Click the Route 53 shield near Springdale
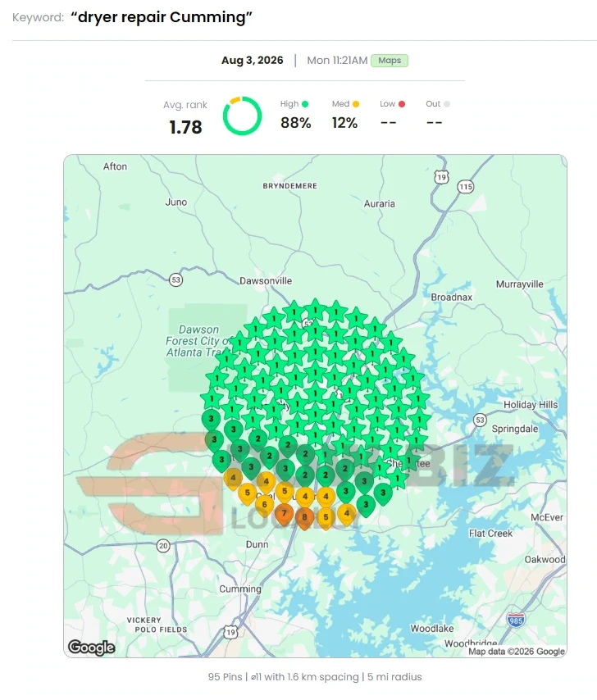The image size is (597, 700). pyautogui.click(x=480, y=420)
